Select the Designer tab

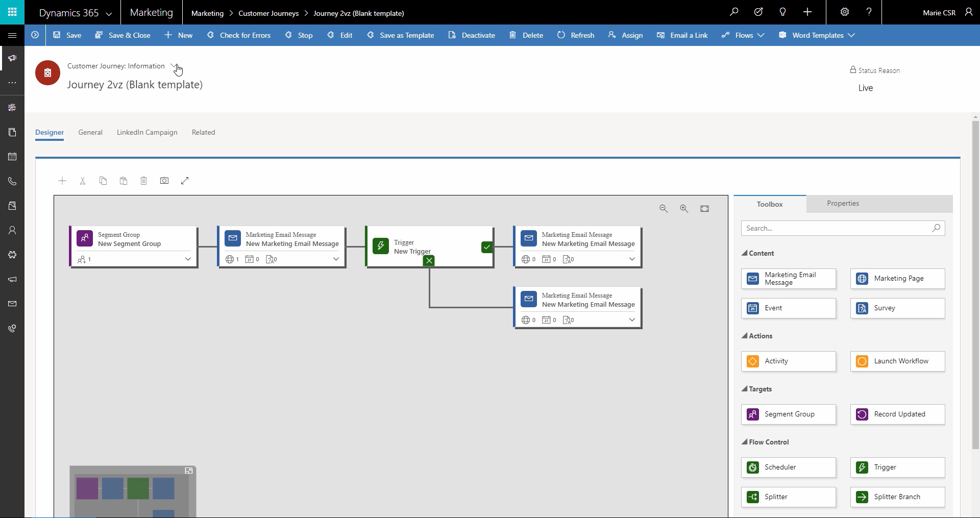point(50,132)
